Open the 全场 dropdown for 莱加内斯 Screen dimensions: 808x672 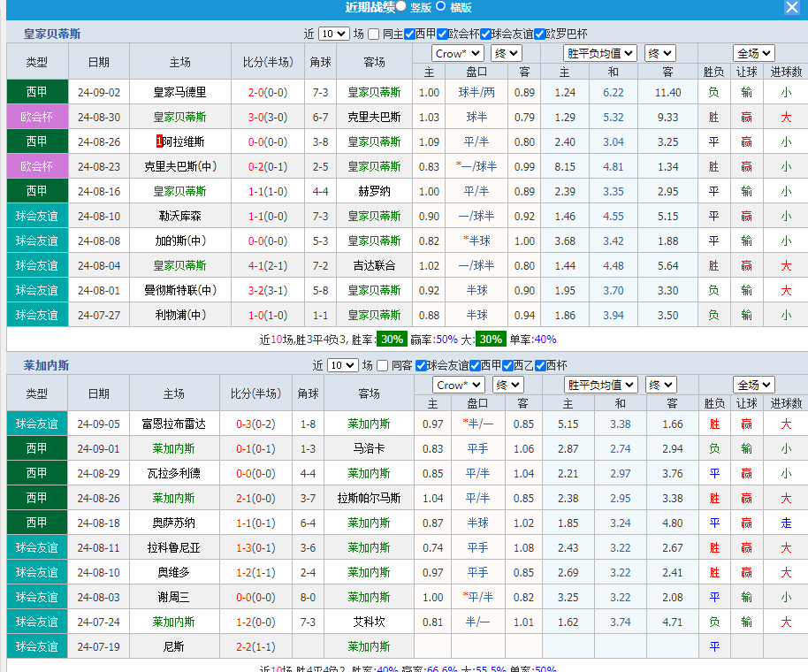tap(755, 385)
